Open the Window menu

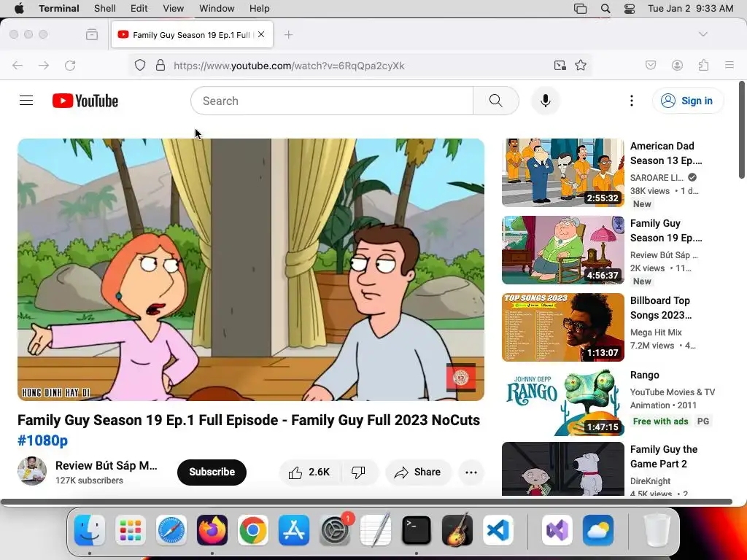[217, 9]
